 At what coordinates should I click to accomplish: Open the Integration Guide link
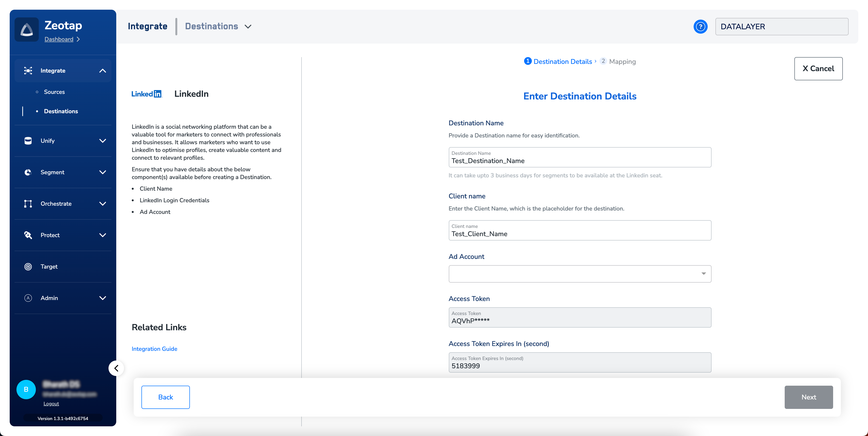(x=154, y=349)
